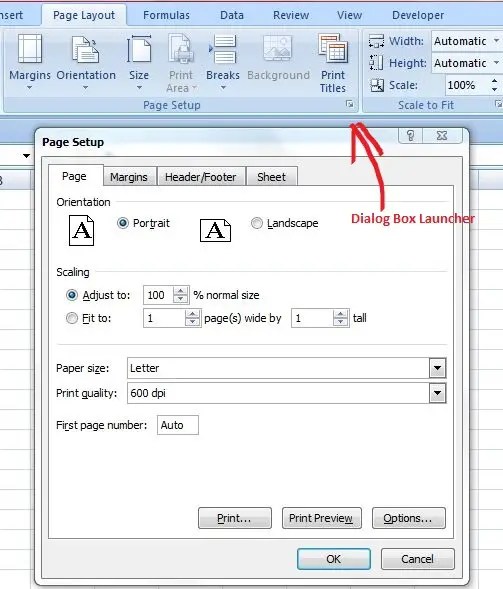Viewport: 503px width, 589px height.
Task: Open the Size ribbon icon
Action: point(139,49)
